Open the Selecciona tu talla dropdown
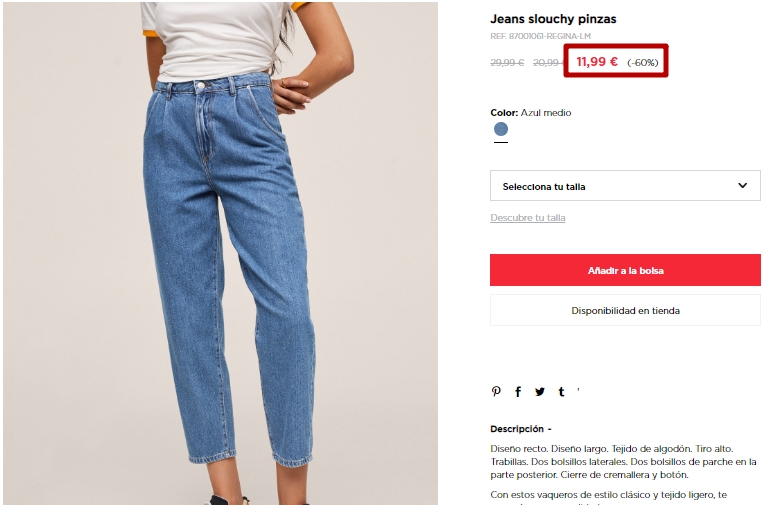 (625, 186)
